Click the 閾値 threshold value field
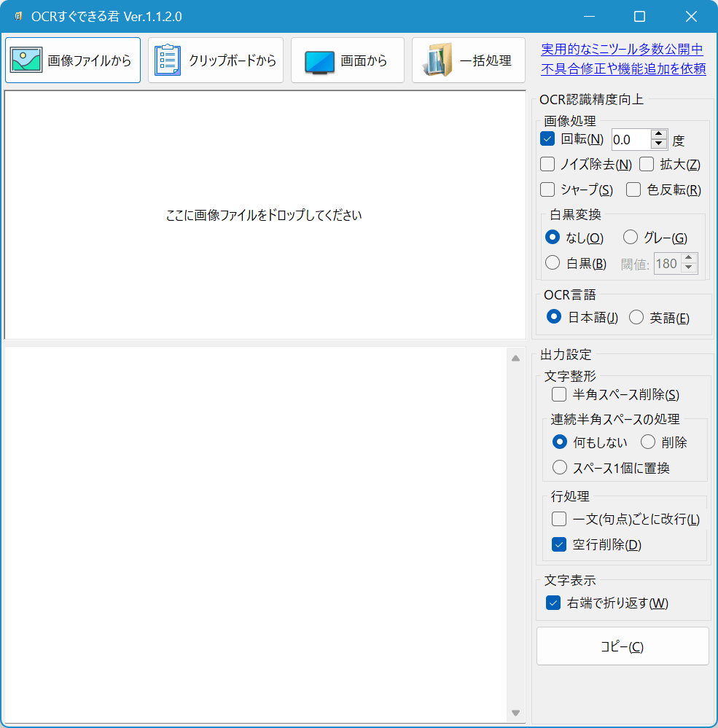Screen dimensions: 718x728 (x=668, y=263)
